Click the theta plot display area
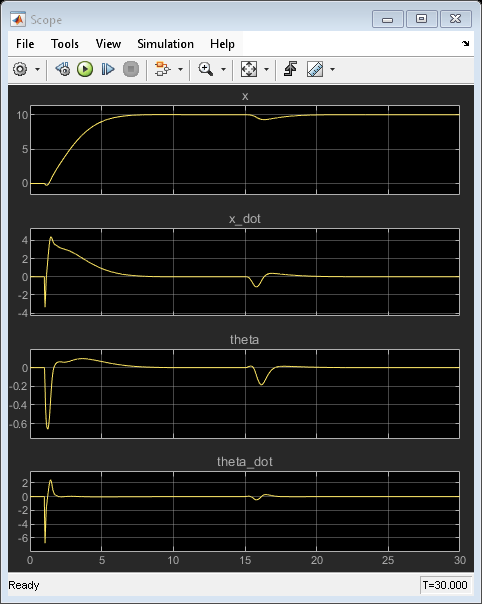 click(x=245, y=394)
